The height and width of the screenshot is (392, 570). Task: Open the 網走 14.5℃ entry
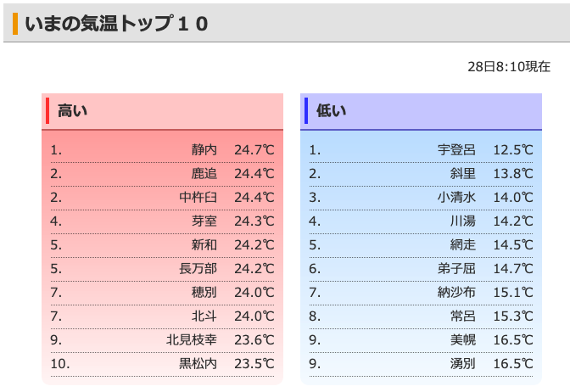[421, 245]
